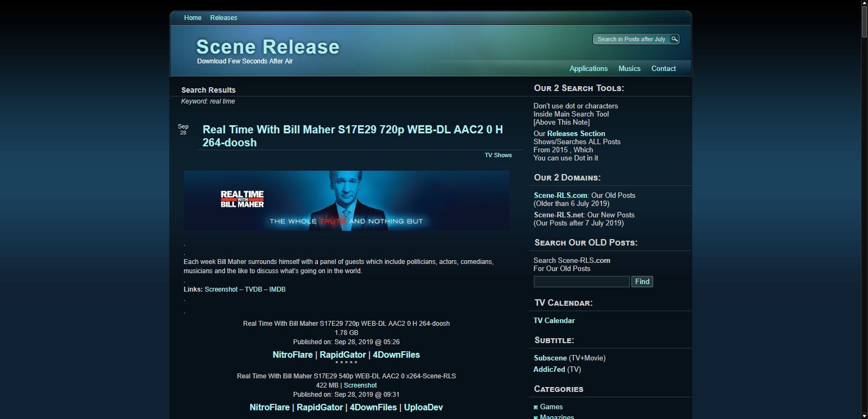The height and width of the screenshot is (419, 868).
Task: Open the Releases menu item
Action: pyautogui.click(x=224, y=18)
